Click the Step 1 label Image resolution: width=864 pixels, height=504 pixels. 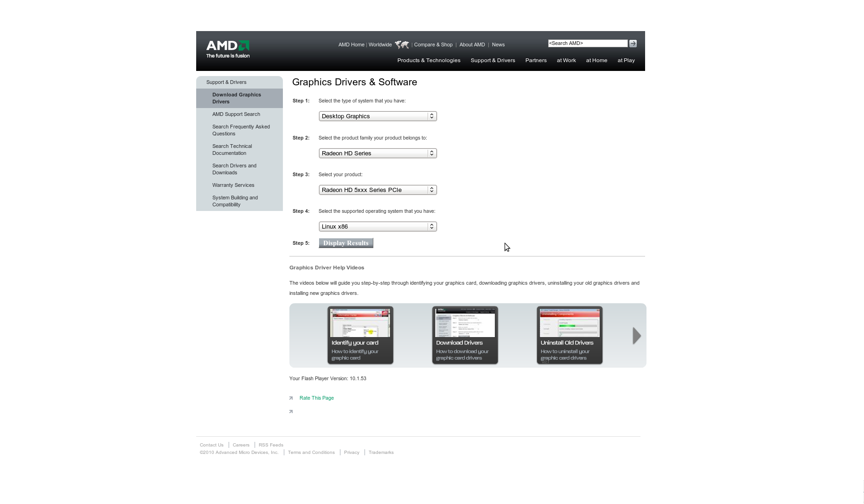tap(301, 101)
